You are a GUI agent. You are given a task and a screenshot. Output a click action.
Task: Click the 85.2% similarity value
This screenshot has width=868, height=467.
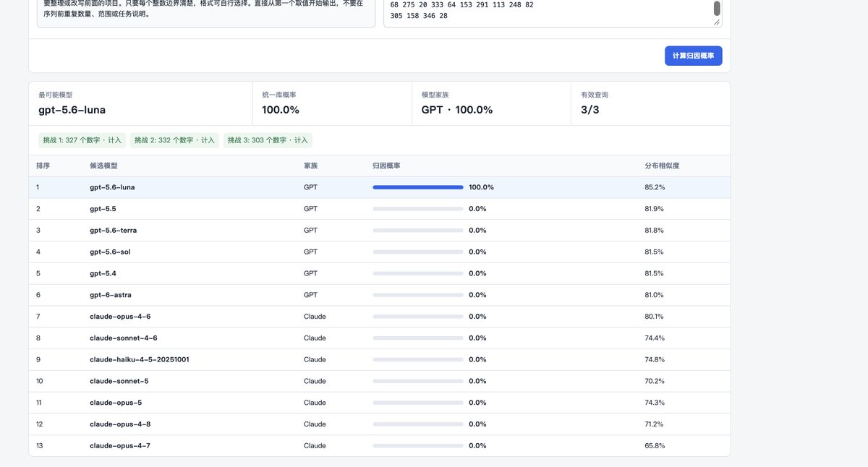(655, 187)
